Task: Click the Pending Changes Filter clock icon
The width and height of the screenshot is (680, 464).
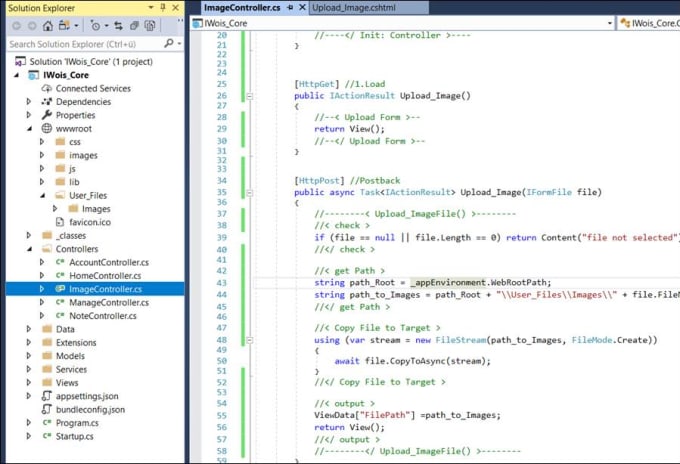Action: (x=95, y=26)
